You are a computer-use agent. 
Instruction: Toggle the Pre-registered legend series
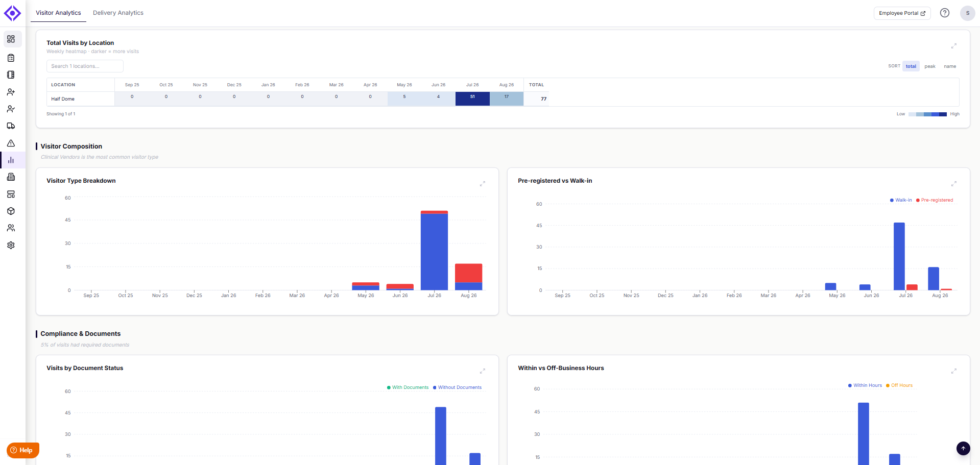[x=935, y=200]
